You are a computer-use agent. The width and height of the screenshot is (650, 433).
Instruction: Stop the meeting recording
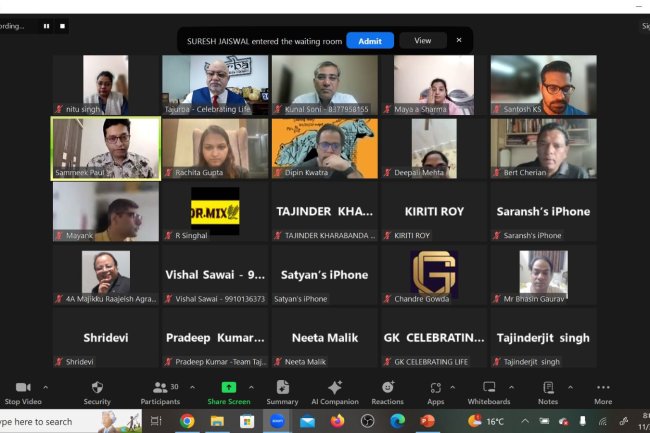coord(62,26)
